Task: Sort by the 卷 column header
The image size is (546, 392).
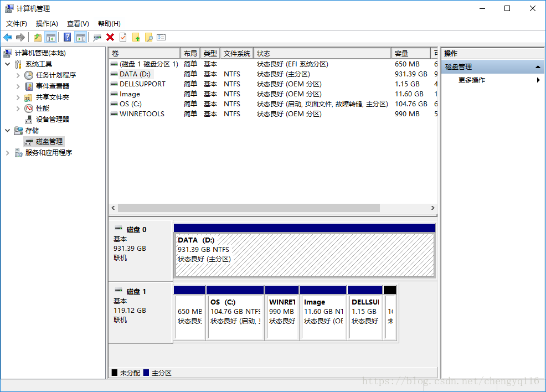Action: (144, 53)
